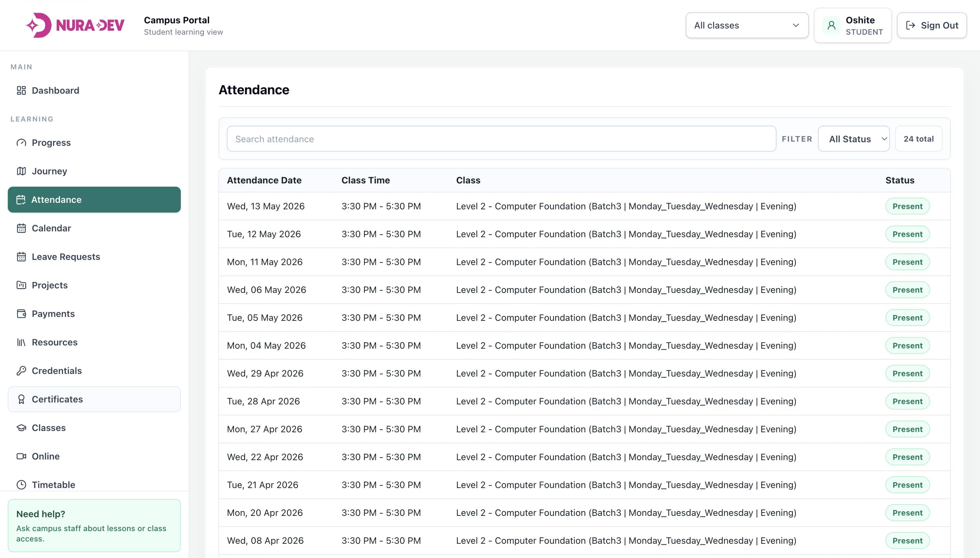Click the Nura Dev logo
The image size is (980, 558).
[x=75, y=25]
